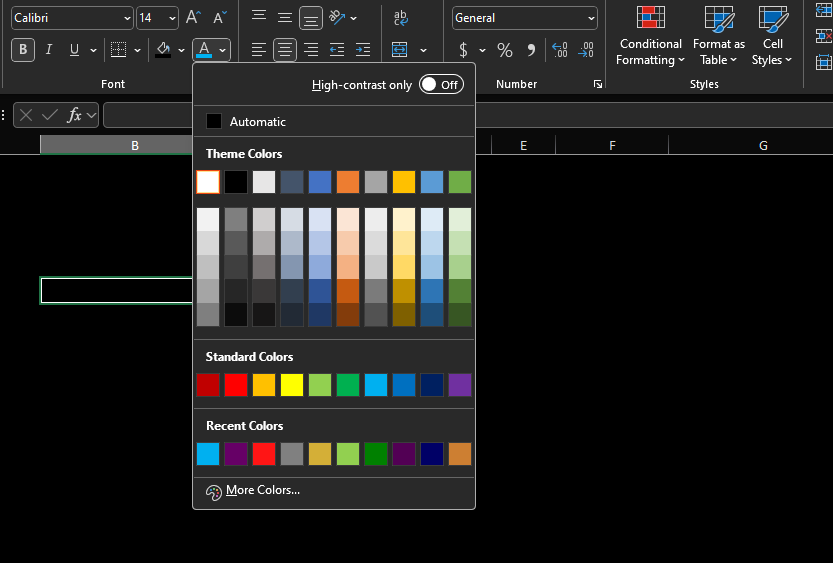Turn on High-contrast only switch
This screenshot has width=833, height=563.
[x=440, y=85]
